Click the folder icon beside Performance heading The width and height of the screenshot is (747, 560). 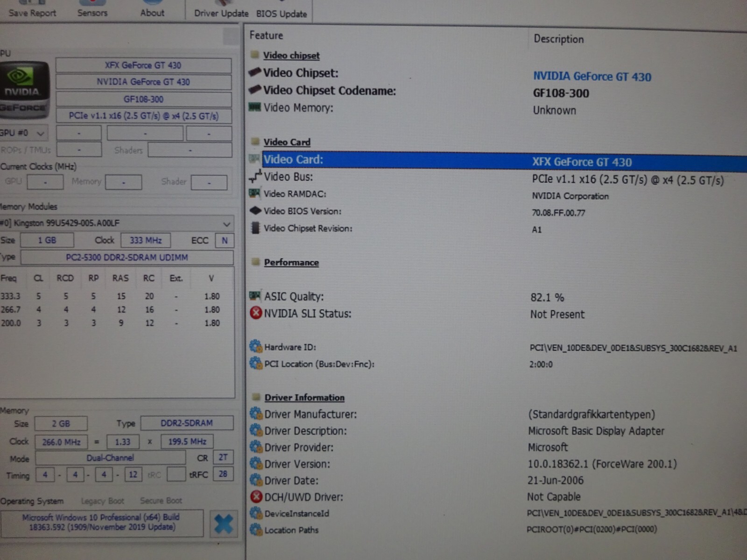255,262
